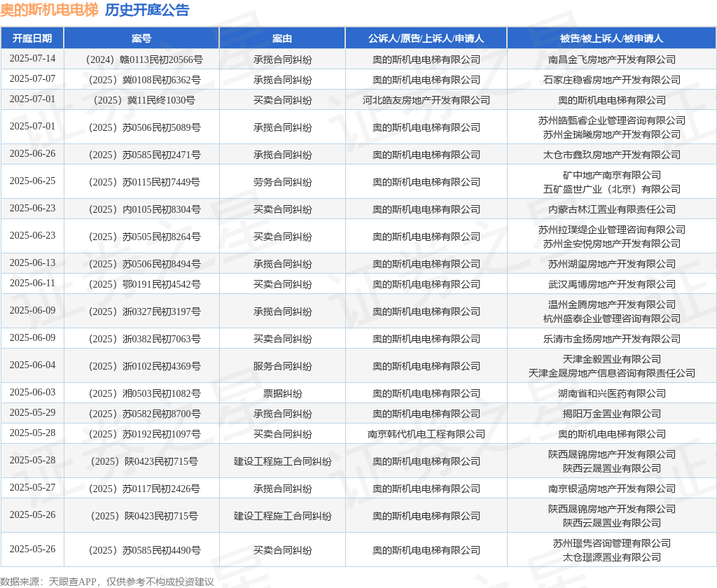
Task: Open defendant 南昌金飞房地产开发有限公司
Action: tap(612, 59)
